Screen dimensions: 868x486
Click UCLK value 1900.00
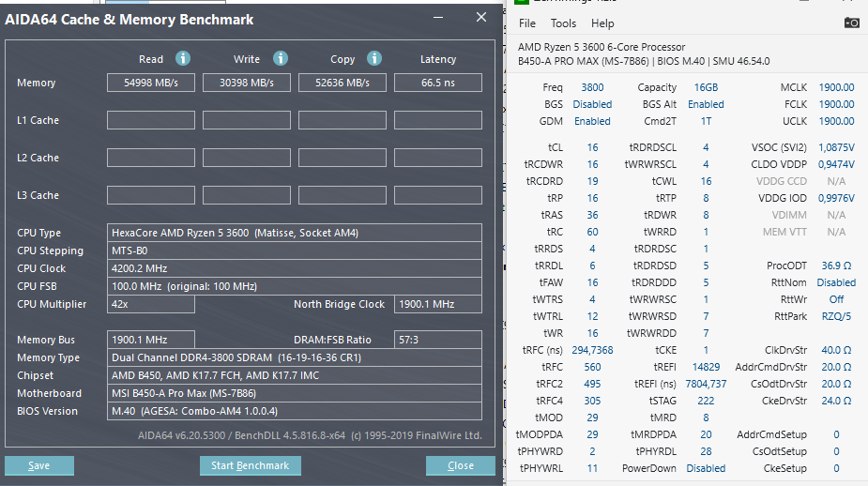[836, 121]
